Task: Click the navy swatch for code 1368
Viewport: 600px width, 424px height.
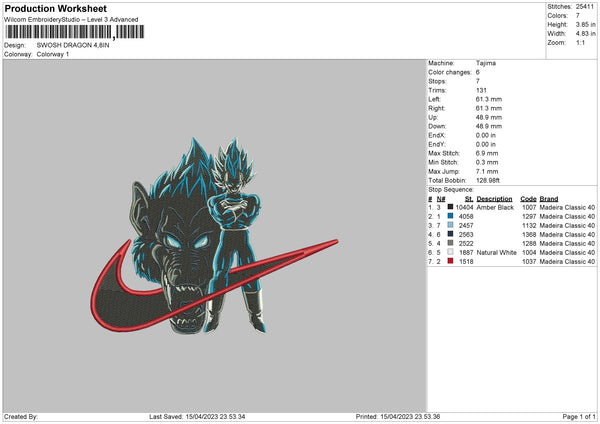Action: tap(450, 234)
